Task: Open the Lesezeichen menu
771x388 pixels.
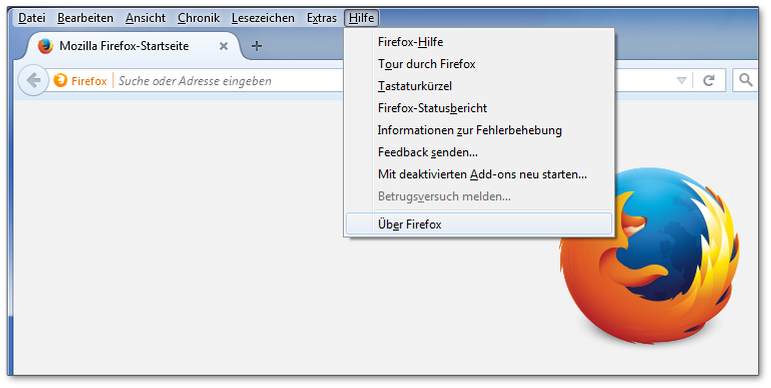Action: click(x=263, y=18)
